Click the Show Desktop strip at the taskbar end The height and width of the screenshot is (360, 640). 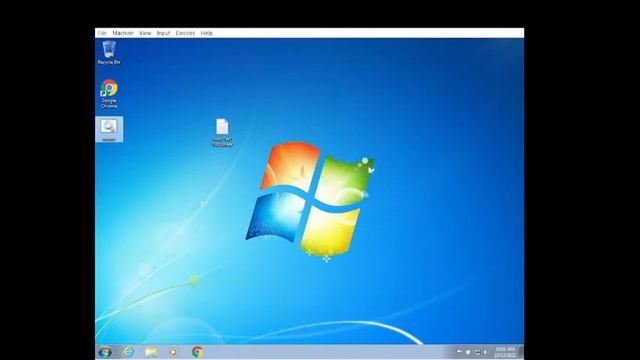[x=522, y=352]
